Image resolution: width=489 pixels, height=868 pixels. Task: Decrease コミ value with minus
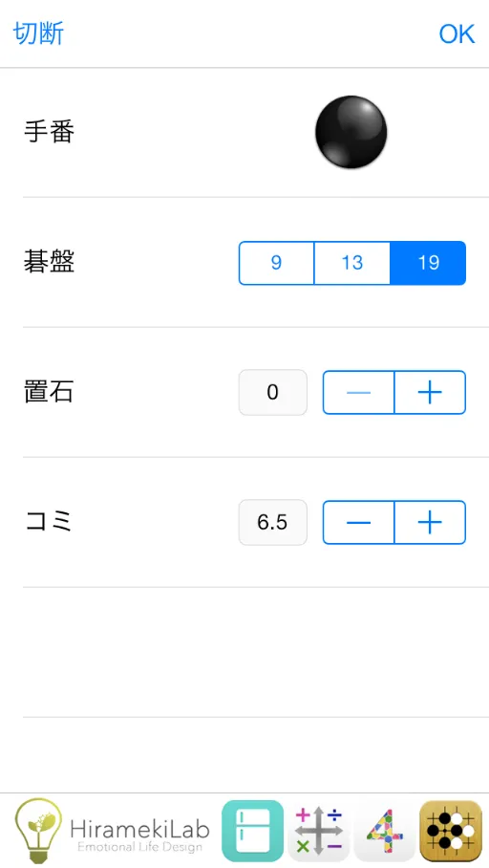(x=358, y=523)
